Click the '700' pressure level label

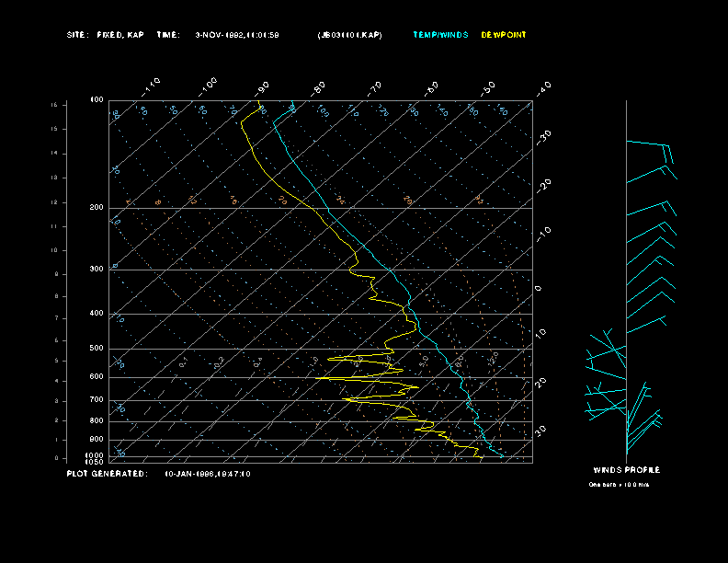click(97, 400)
